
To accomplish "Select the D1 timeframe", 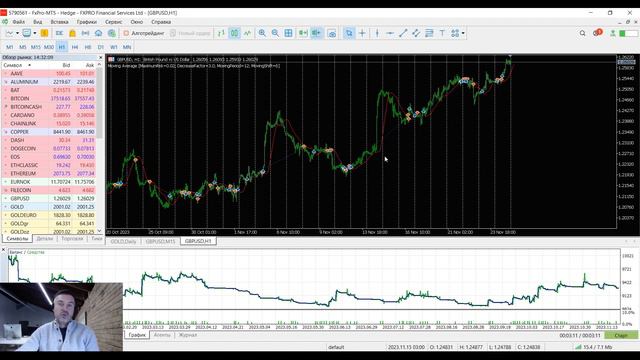I will [101, 47].
